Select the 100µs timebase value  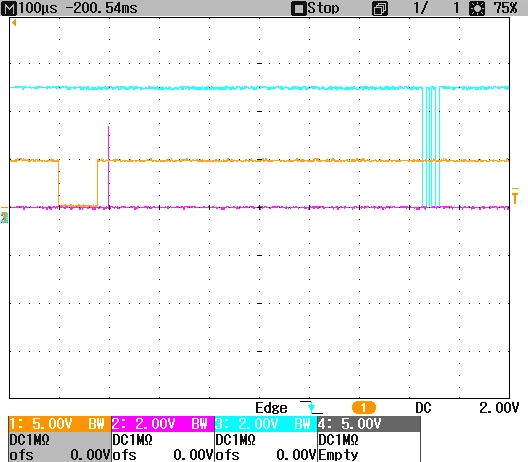(38, 8)
